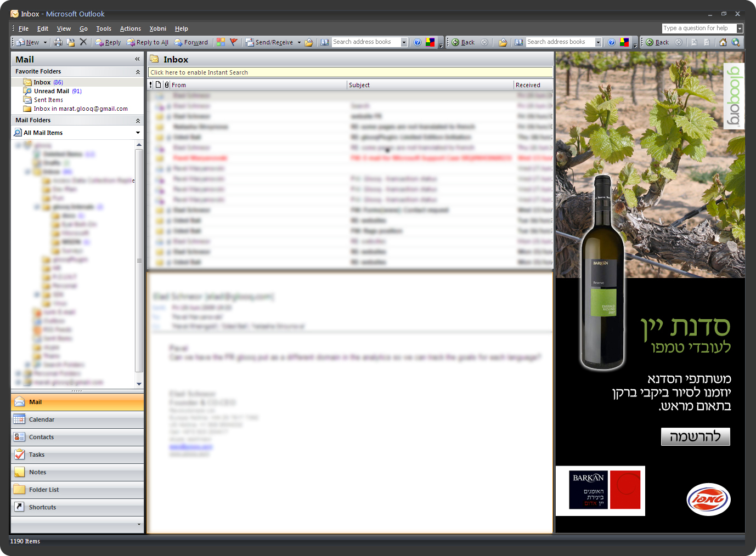Expand the Send/Receive dropdown arrow
Image resolution: width=756 pixels, height=556 pixels.
click(299, 42)
